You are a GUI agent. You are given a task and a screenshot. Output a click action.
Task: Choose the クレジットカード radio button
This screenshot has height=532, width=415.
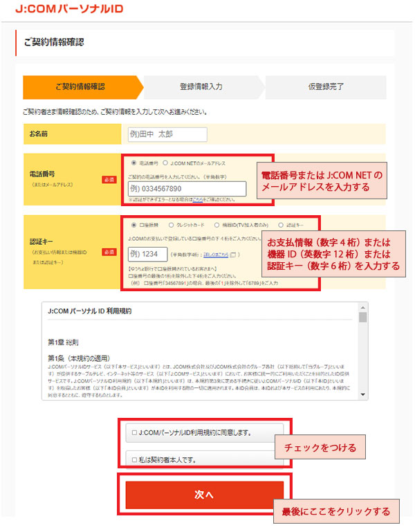click(171, 225)
